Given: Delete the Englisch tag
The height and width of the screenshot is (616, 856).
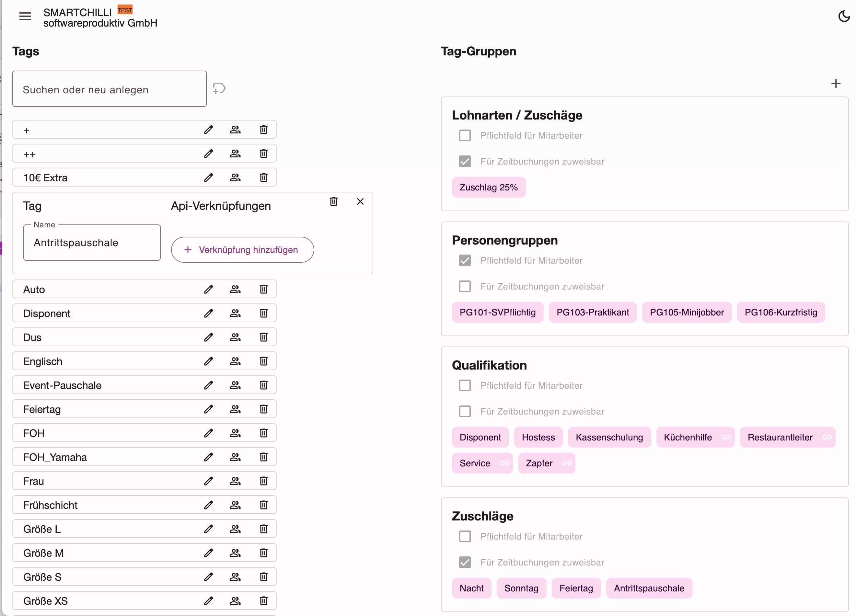Looking at the screenshot, I should pyautogui.click(x=263, y=361).
